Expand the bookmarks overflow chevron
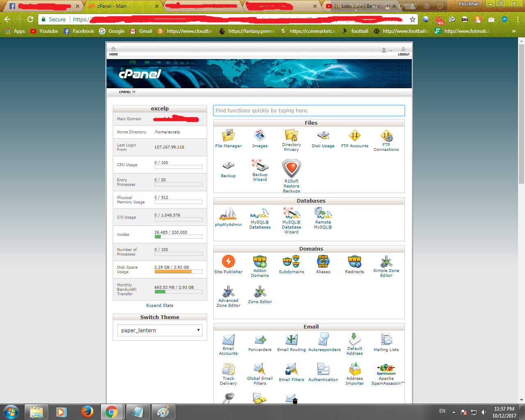The image size is (525, 420). pos(514,31)
